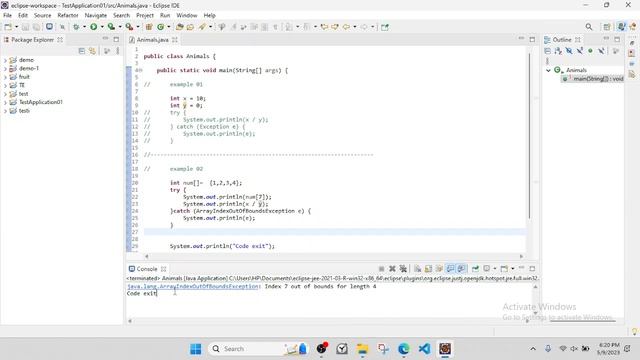
Task: Click Collapse All in Outline view
Action: pyautogui.click(x=548, y=51)
